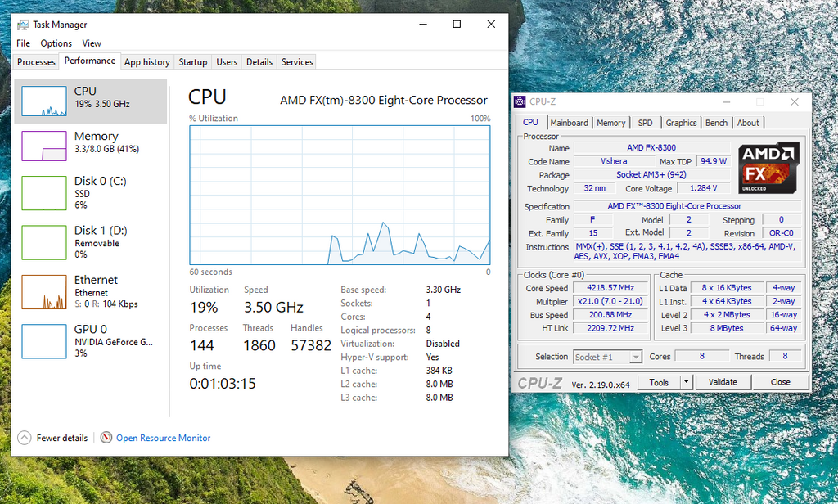
Task: Open the Socket #1 selection dropdown
Action: click(608, 357)
